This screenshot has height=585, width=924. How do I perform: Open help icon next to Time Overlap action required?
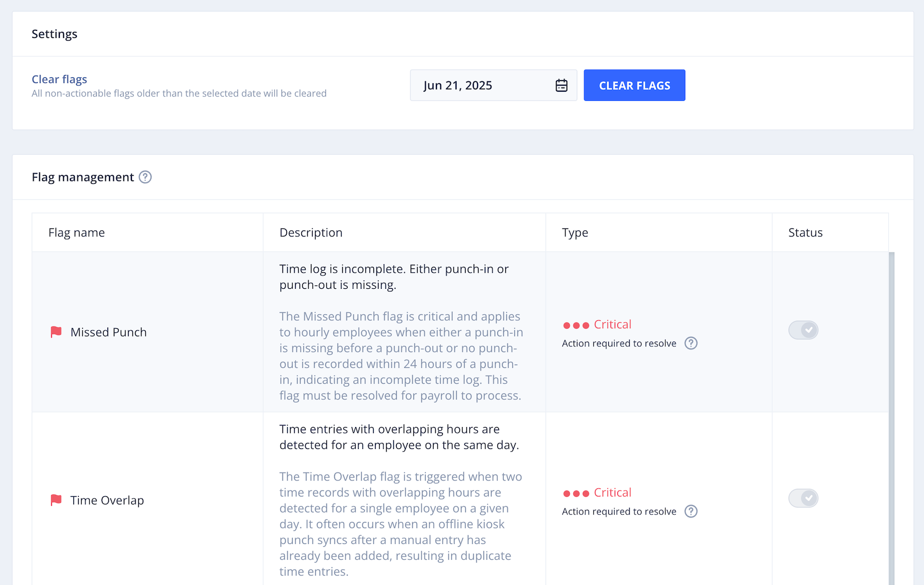click(691, 511)
